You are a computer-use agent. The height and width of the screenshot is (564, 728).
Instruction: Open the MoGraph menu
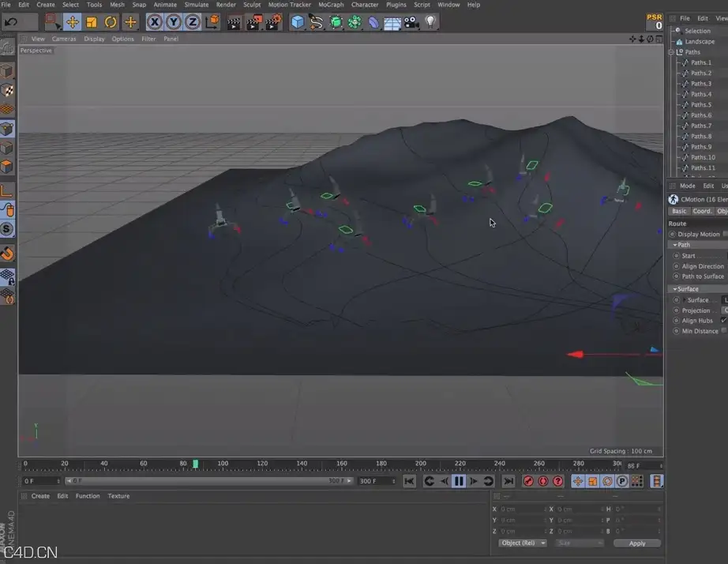331,5
